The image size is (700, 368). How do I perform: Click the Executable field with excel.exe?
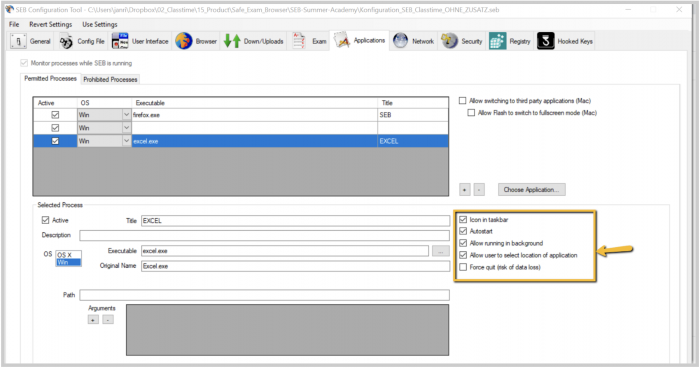(285, 251)
